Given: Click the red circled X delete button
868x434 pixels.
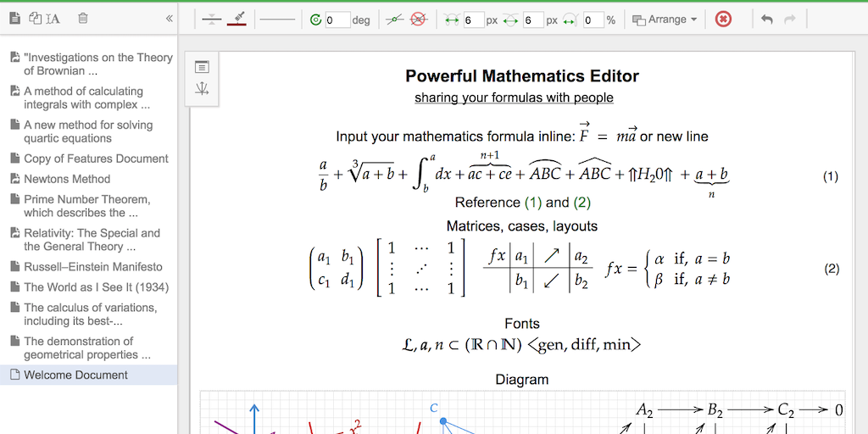Looking at the screenshot, I should [x=723, y=19].
